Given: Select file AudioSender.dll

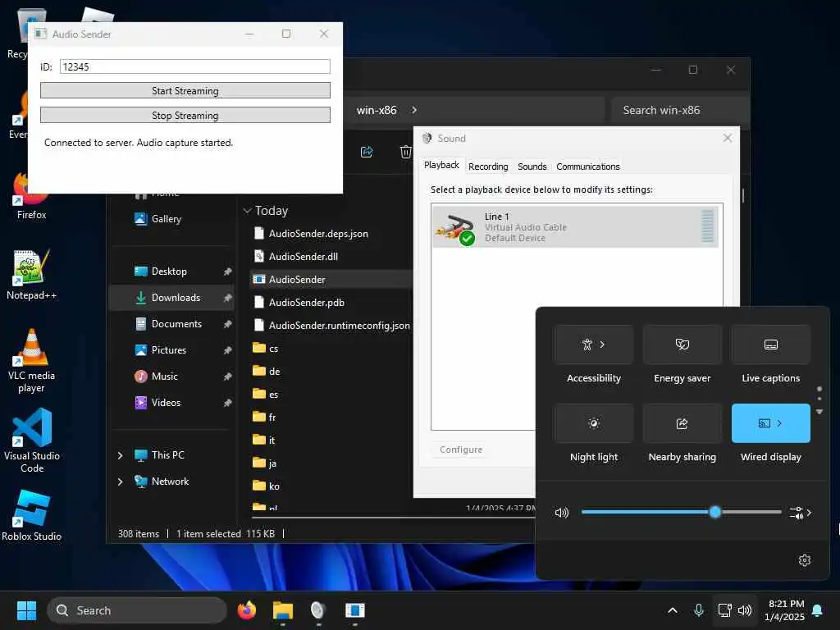Looking at the screenshot, I should [304, 257].
